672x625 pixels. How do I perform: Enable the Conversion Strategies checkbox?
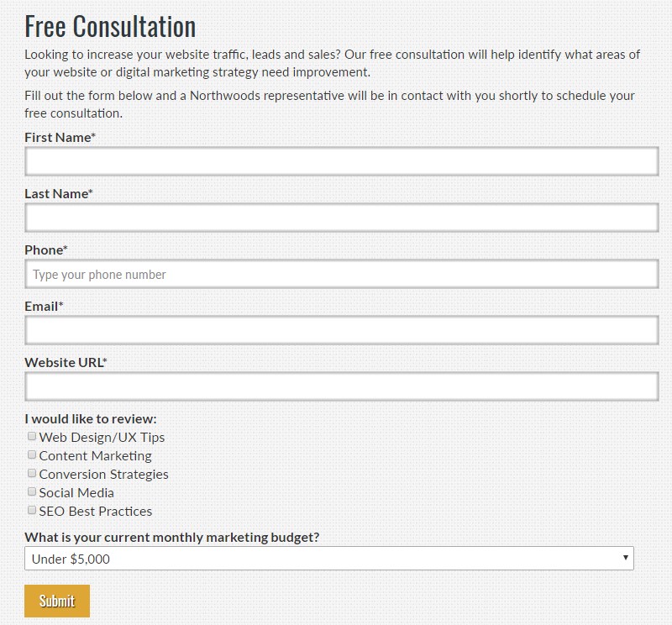32,473
